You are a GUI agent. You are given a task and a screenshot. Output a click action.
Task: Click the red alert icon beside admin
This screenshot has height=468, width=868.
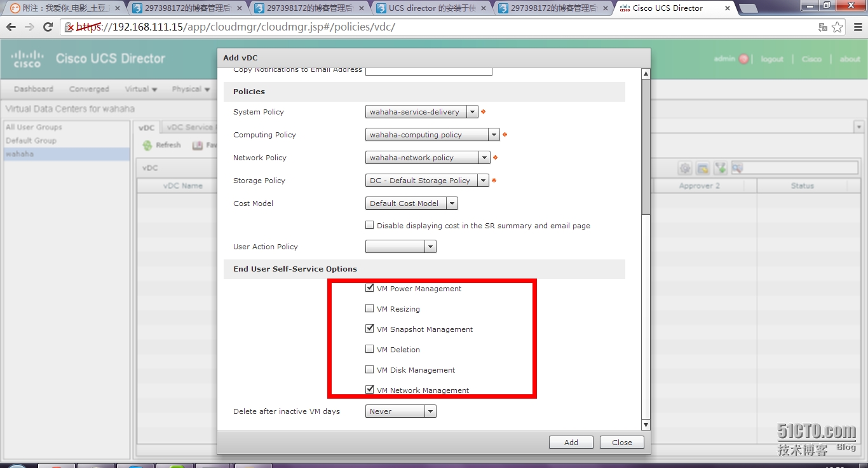point(743,59)
